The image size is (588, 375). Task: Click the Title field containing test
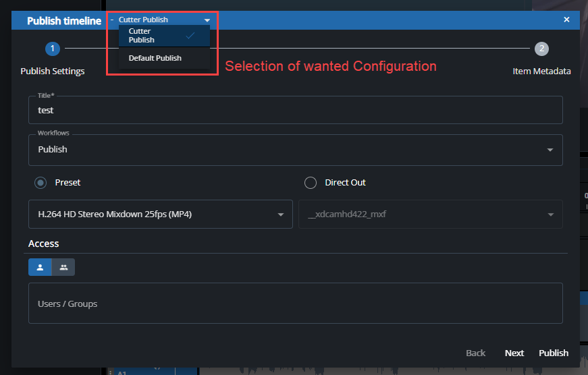(295, 111)
